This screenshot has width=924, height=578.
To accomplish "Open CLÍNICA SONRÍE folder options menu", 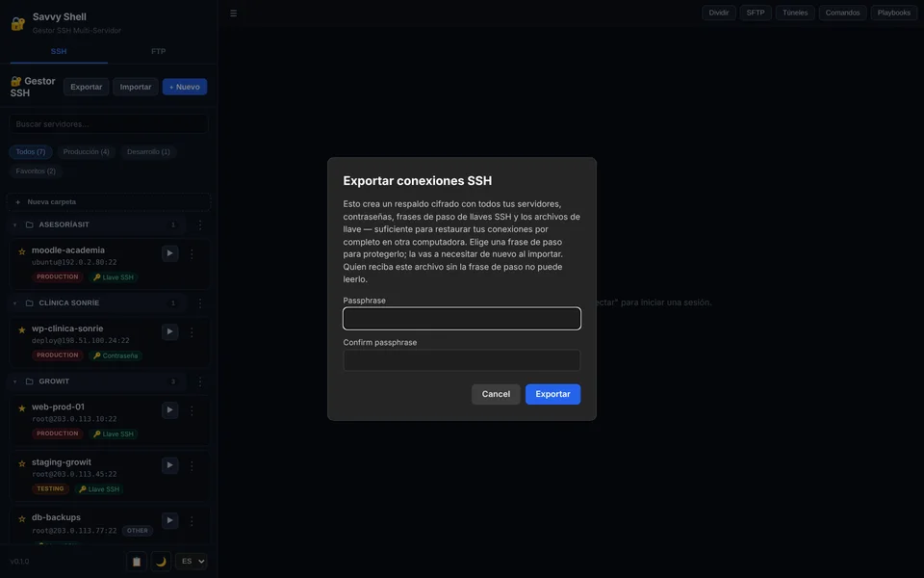I will [x=200, y=303].
